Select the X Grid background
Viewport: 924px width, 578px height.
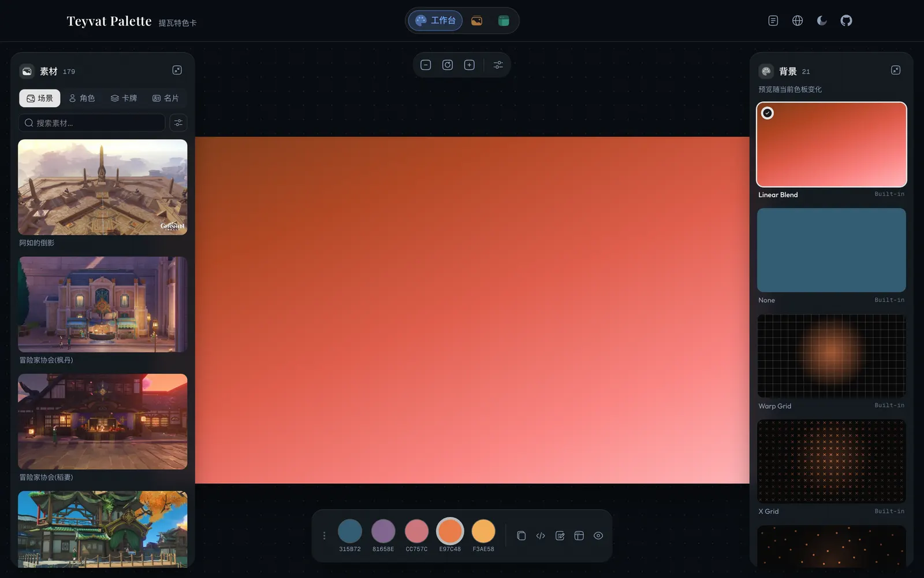point(832,461)
